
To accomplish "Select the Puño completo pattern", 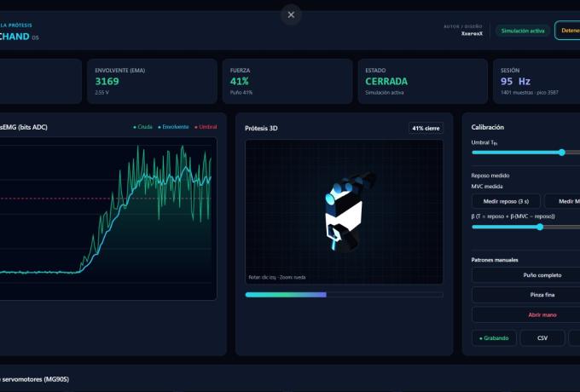I will pos(542,275).
